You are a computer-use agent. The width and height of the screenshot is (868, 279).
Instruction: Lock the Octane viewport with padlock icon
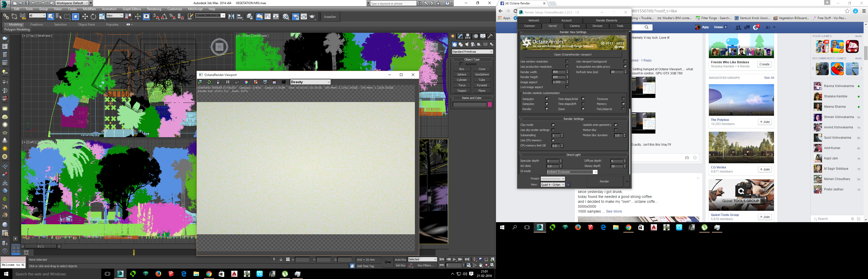(x=218, y=82)
